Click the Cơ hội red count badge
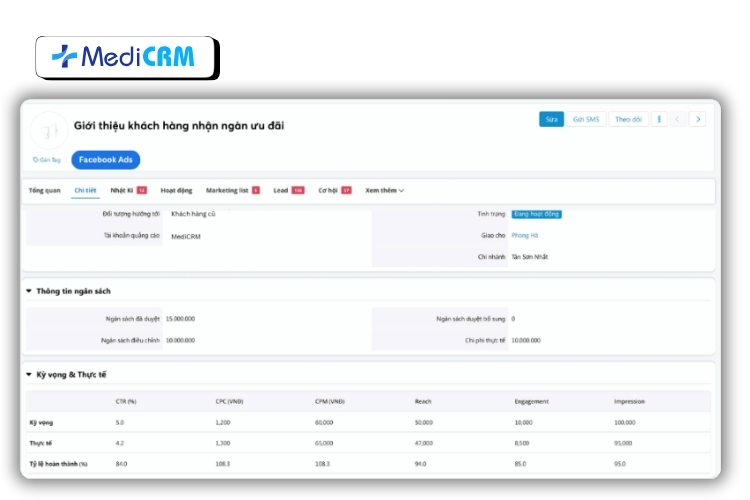The image size is (750, 500). [346, 190]
